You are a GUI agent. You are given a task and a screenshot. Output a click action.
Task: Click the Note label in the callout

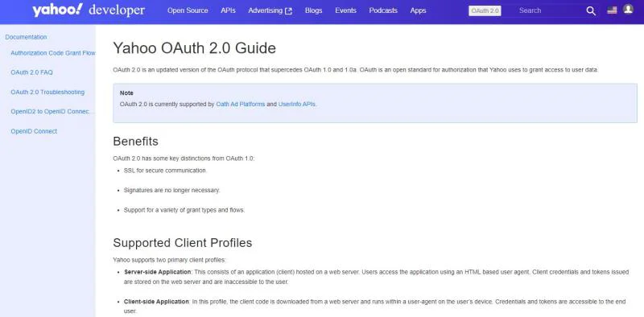coord(126,93)
